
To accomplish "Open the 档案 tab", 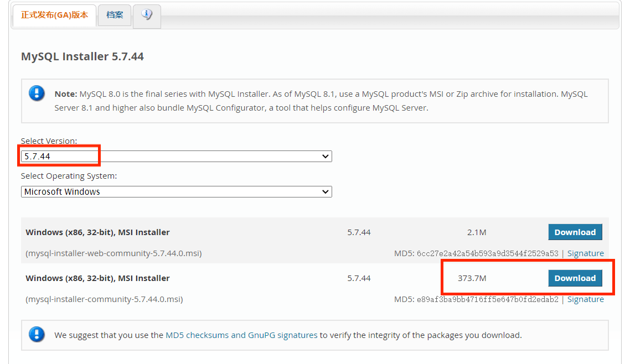I will (x=115, y=15).
